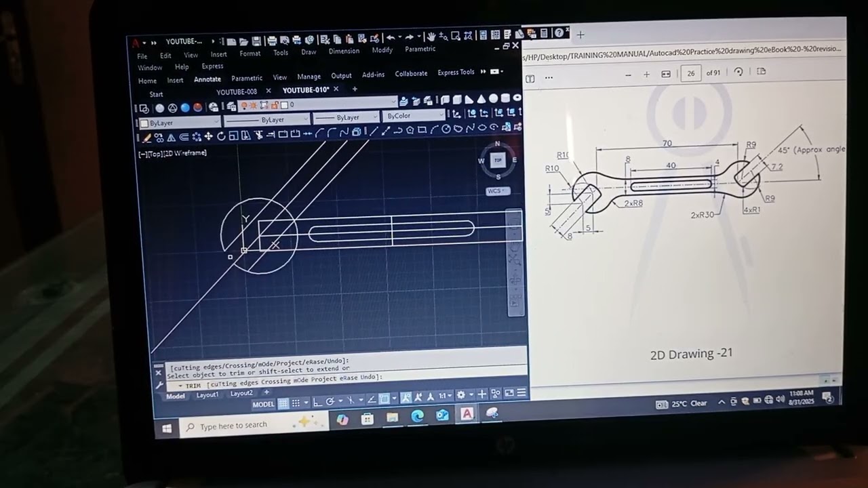Open new browser tab plus in PDF window
This screenshot has height=488, width=868.
point(580,35)
